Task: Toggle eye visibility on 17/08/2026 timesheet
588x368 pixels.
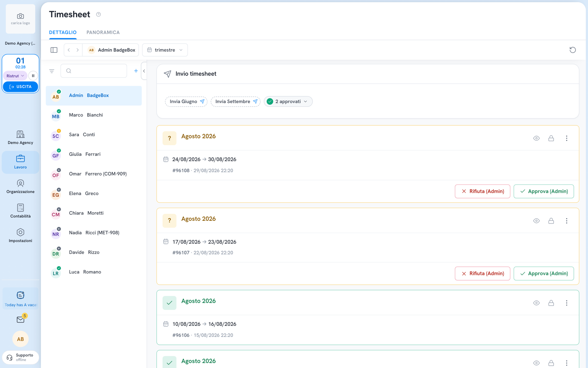Action: pos(536,221)
